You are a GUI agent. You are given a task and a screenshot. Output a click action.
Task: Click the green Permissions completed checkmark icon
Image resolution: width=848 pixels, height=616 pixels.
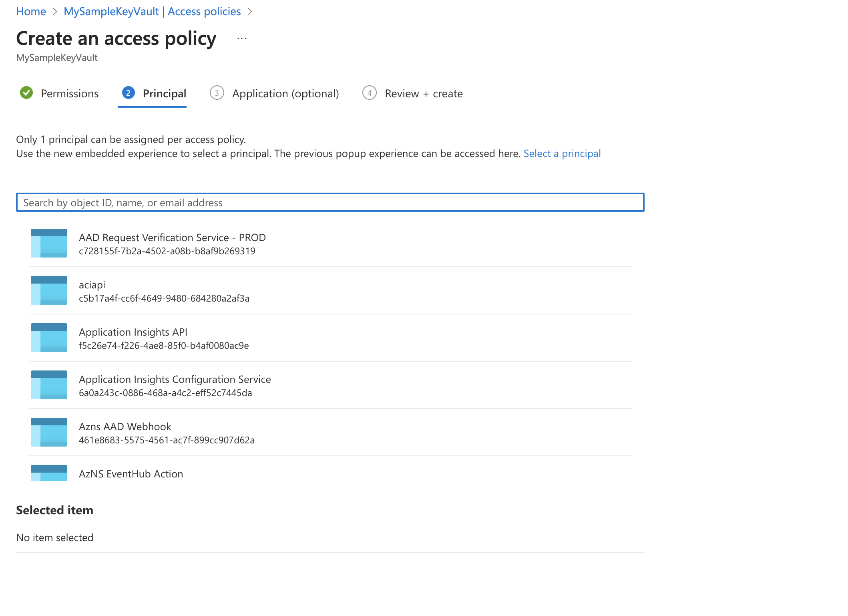click(x=26, y=93)
